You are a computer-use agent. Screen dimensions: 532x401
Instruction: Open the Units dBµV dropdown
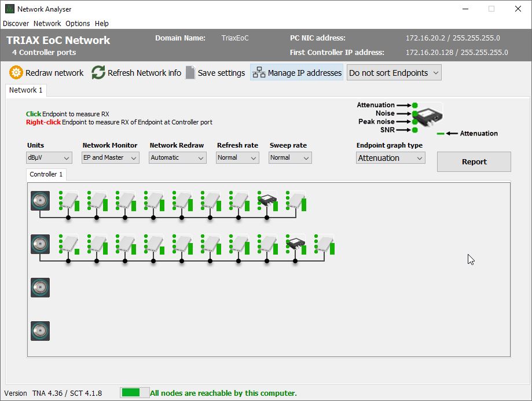[49, 158]
